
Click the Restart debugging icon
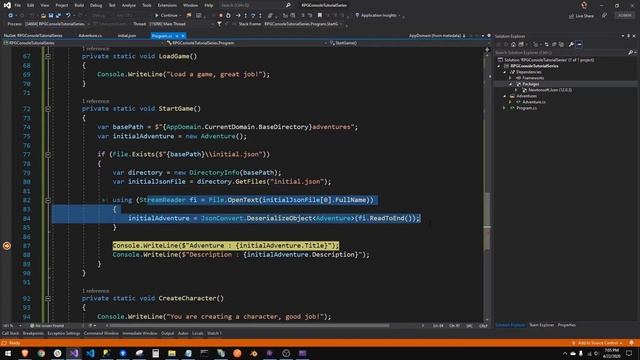point(229,16)
